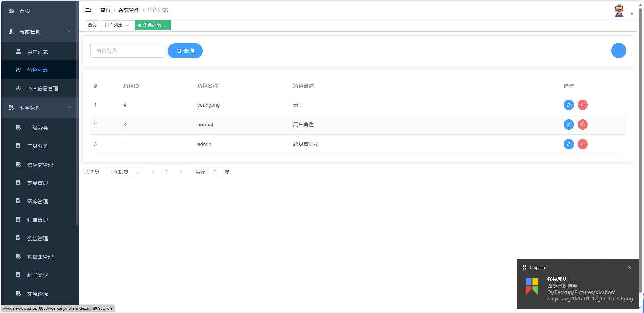Open 订单管理 from the sidebar
Image resolution: width=644 pixels, height=313 pixels.
pos(37,220)
